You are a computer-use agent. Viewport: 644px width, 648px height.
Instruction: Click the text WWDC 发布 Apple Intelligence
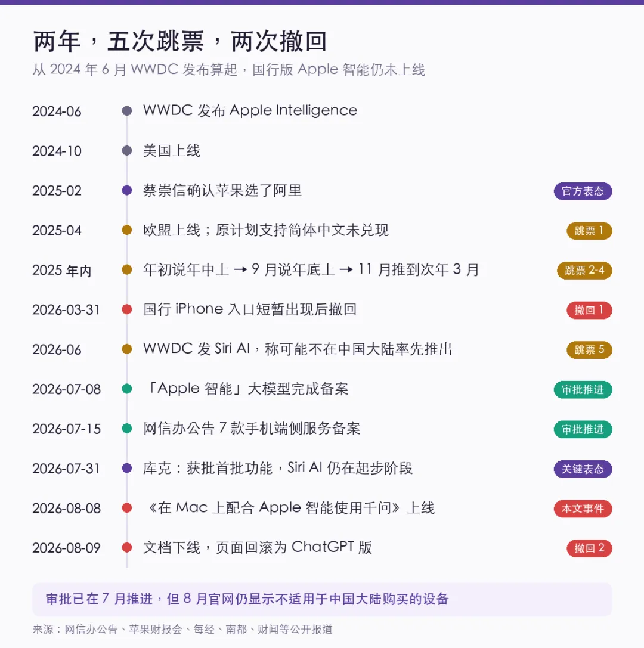(x=250, y=110)
